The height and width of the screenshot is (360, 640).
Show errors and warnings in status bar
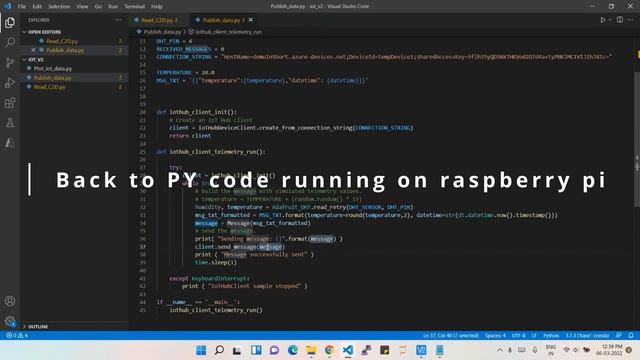tap(17, 336)
